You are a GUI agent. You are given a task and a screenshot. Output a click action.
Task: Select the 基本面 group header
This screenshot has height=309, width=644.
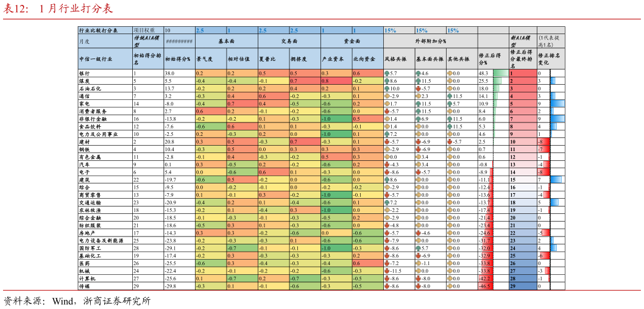(226, 41)
